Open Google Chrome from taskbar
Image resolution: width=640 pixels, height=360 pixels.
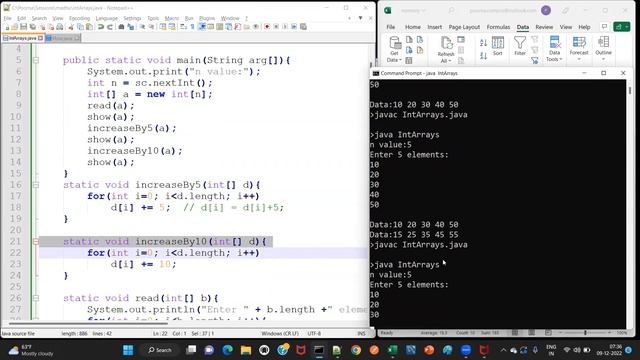tap(356, 350)
